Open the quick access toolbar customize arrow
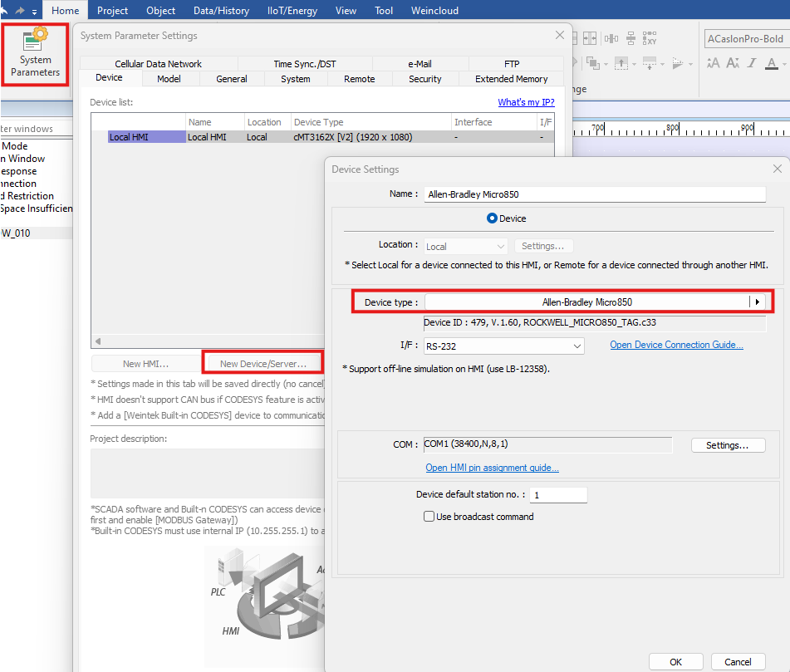Screen dimensions: 790x672 click(34, 12)
